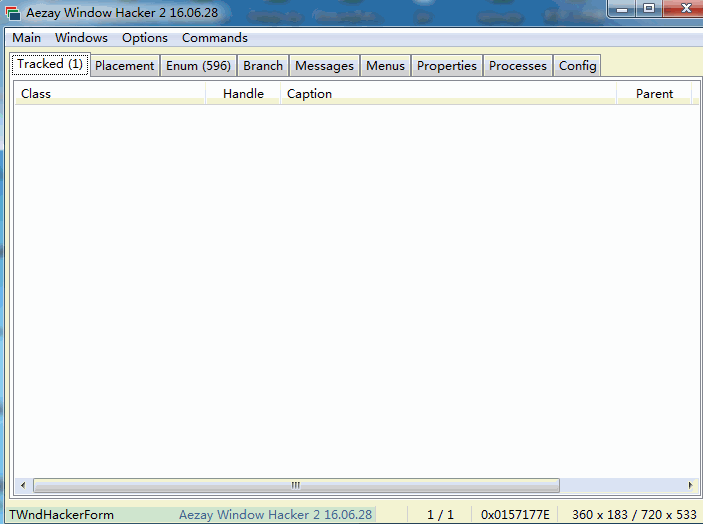Switch to the Processes tab
Screen dimensions: 703x524
pyautogui.click(x=517, y=66)
